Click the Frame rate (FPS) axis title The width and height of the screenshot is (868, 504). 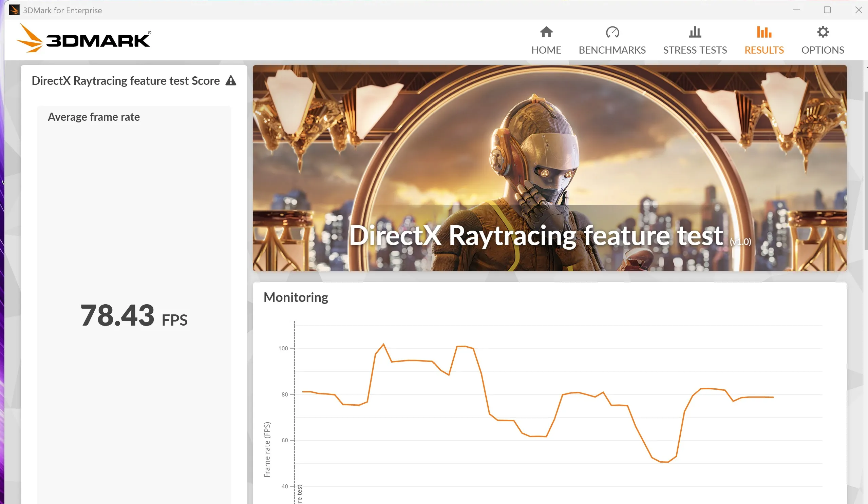click(x=267, y=449)
